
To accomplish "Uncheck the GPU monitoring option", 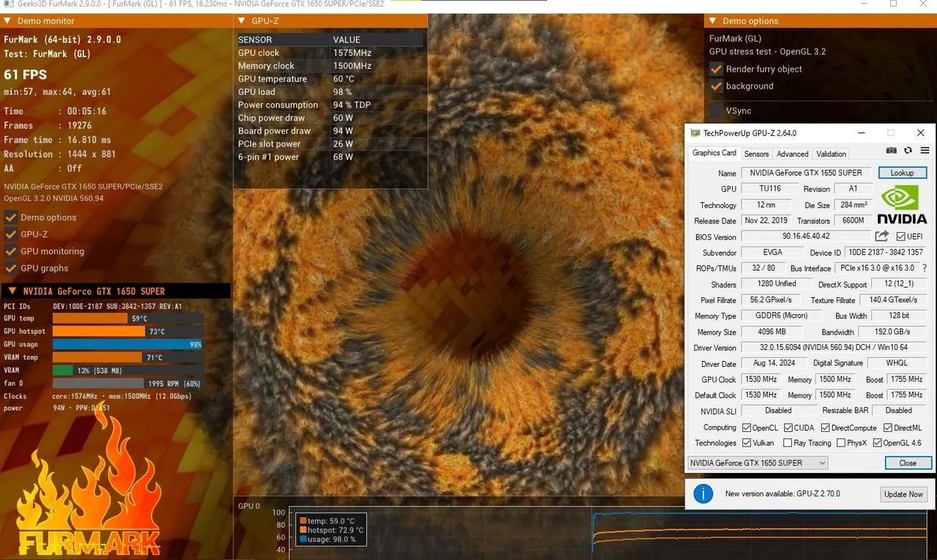I will (10, 251).
